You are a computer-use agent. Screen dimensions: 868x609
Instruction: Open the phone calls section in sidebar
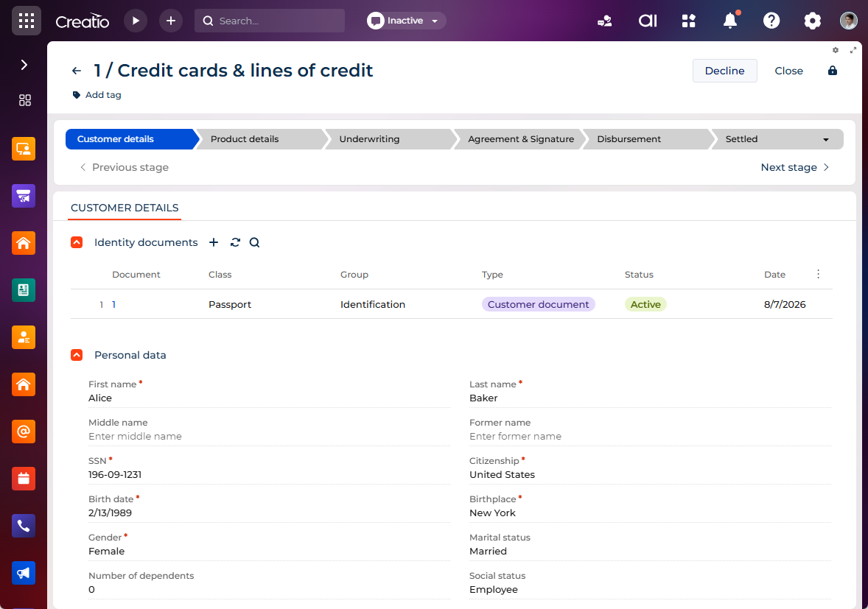pyautogui.click(x=24, y=526)
